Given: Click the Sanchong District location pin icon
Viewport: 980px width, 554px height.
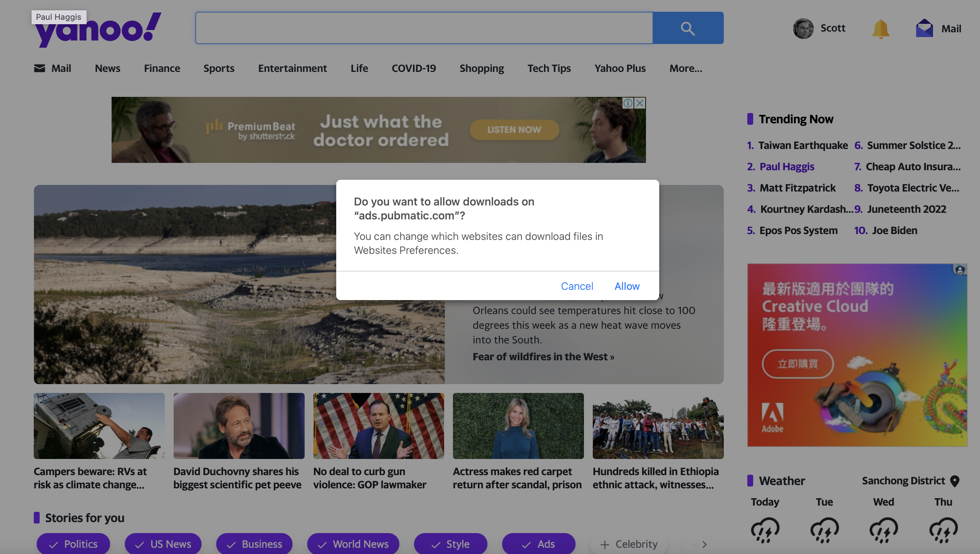Looking at the screenshot, I should 955,481.
